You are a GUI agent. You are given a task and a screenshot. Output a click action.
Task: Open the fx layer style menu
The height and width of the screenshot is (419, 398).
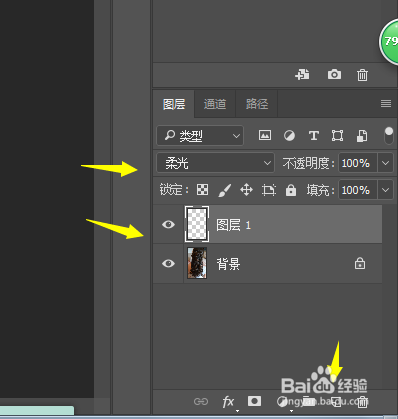click(x=228, y=402)
